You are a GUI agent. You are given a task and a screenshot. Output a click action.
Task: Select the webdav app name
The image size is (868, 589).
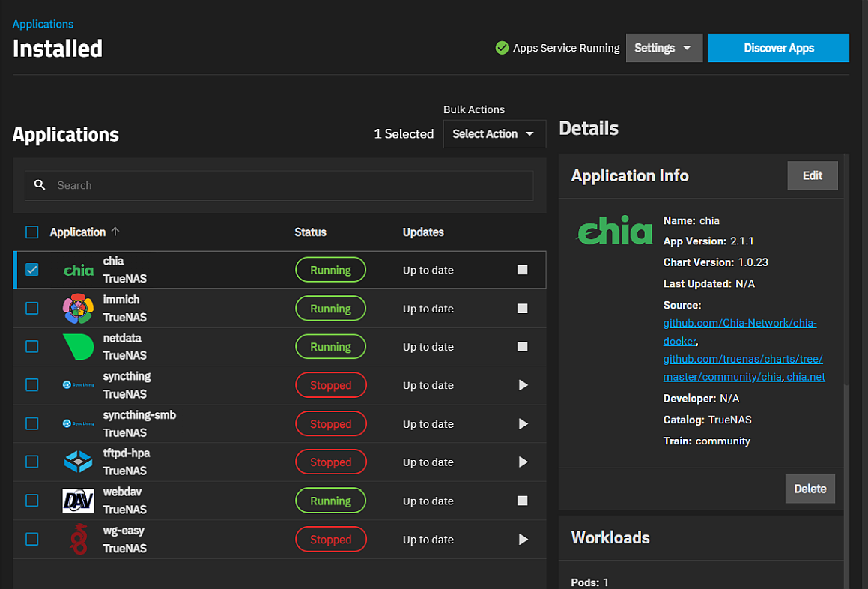[x=122, y=492]
